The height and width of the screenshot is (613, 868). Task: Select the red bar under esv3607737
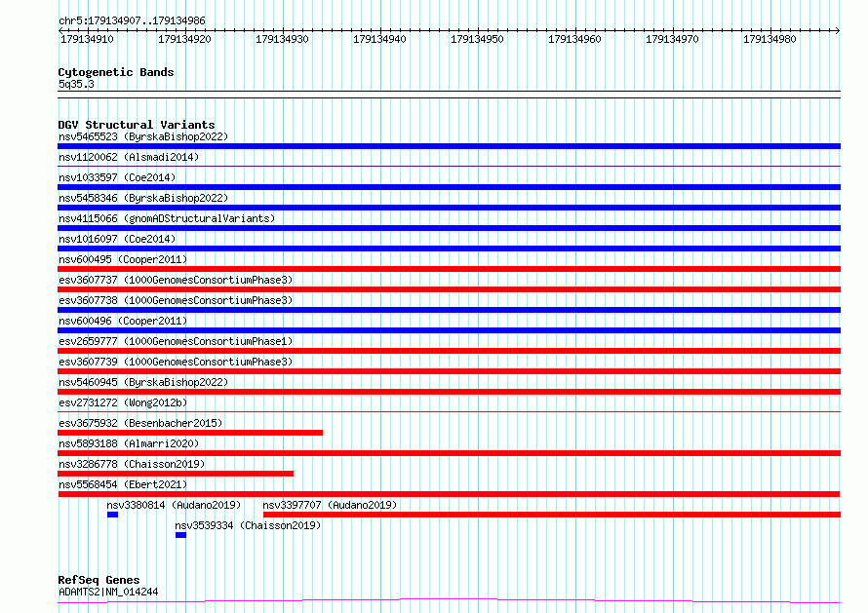[449, 289]
